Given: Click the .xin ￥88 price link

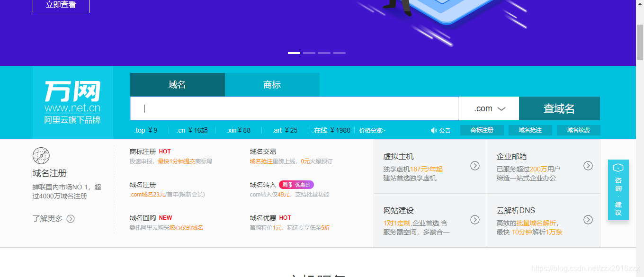Looking at the screenshot, I should [x=238, y=130].
